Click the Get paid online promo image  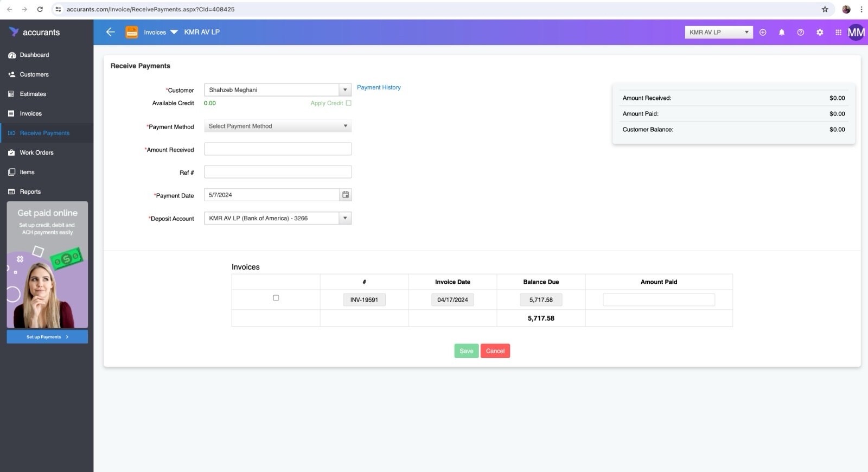(x=47, y=265)
